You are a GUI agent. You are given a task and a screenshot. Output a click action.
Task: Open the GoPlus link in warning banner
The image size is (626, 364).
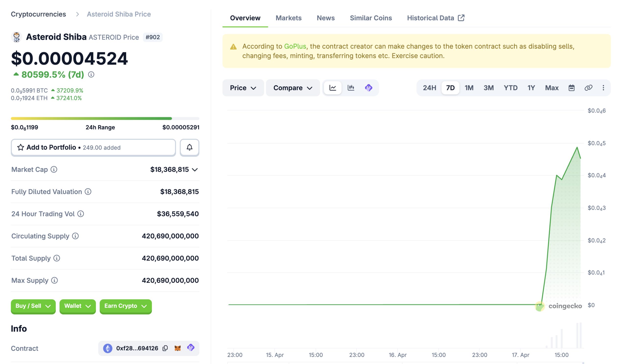(295, 46)
